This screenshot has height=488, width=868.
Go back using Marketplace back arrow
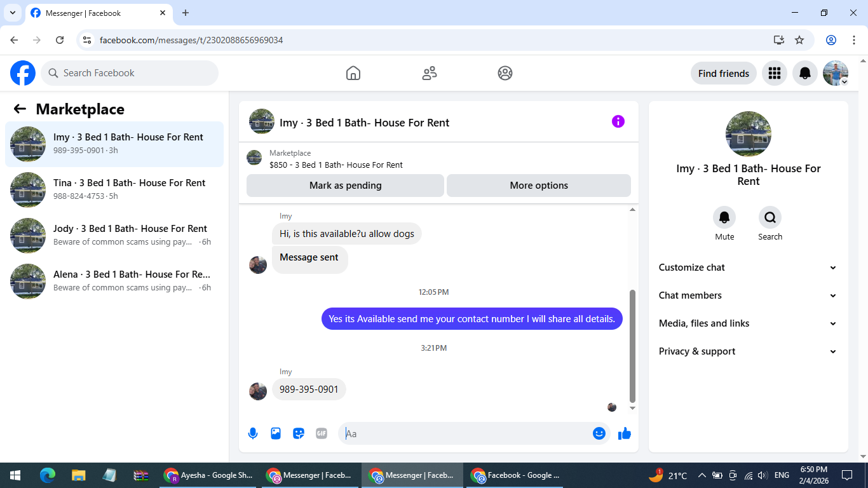[x=20, y=109]
